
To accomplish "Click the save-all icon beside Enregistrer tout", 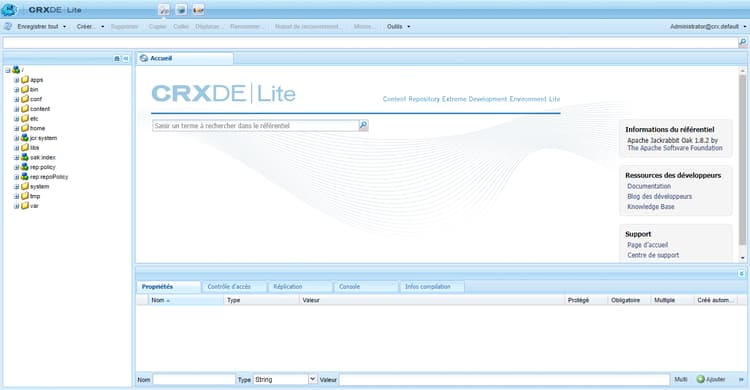I will pyautogui.click(x=8, y=26).
